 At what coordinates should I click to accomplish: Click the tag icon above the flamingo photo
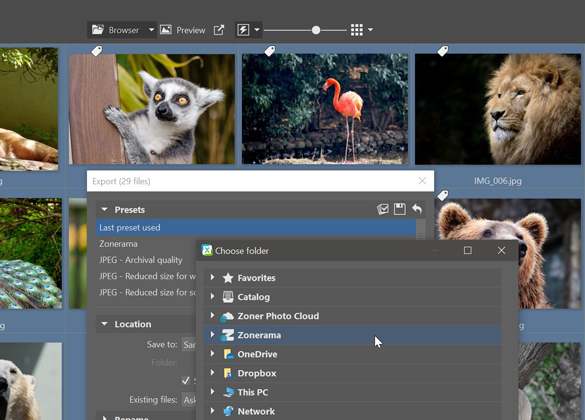coord(270,51)
